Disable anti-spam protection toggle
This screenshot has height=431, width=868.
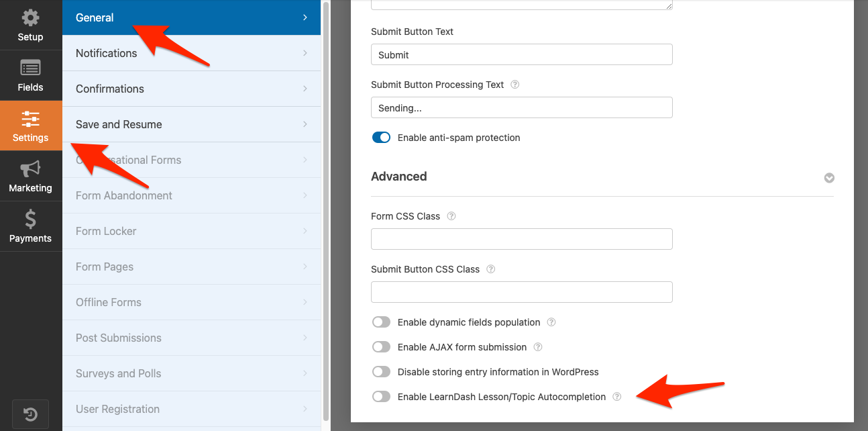[381, 138]
